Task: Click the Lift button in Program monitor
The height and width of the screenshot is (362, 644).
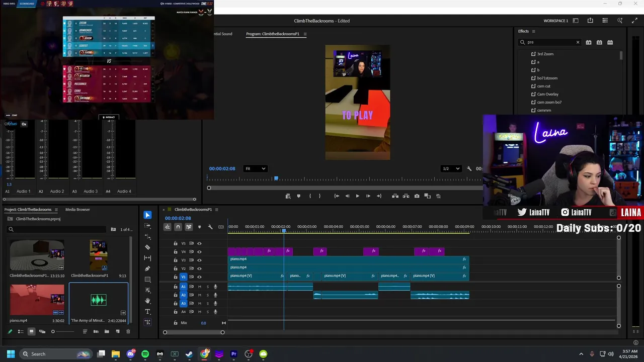Action: 395,196
